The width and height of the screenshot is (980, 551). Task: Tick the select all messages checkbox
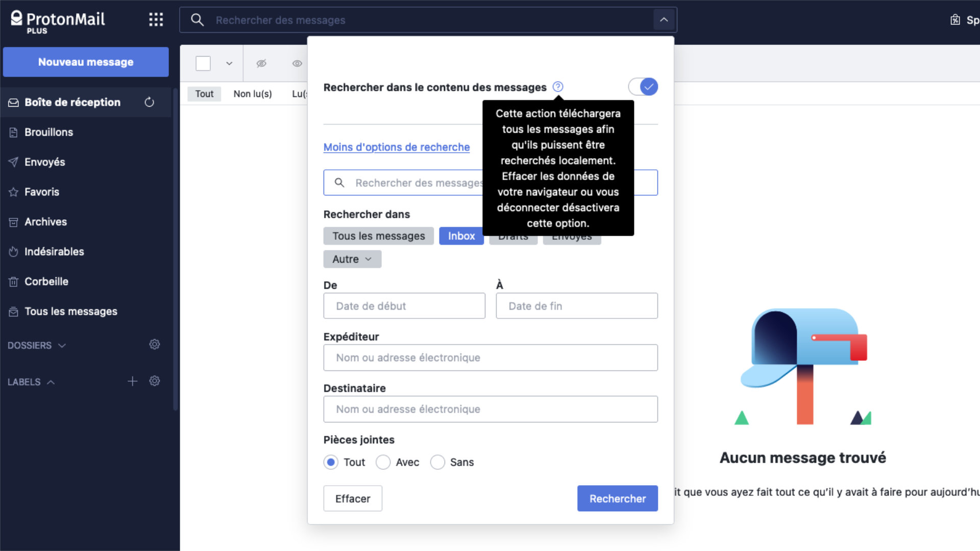tap(203, 63)
